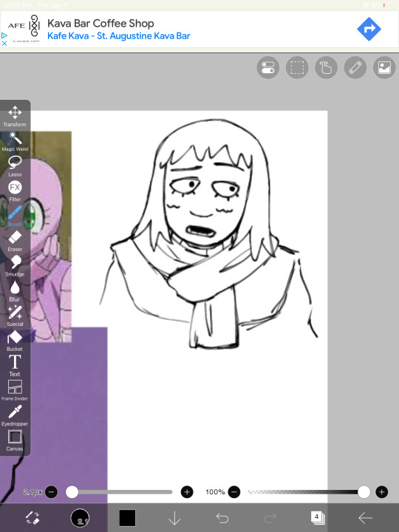Adjust the opacity slider handle
Screen dimensions: 399x532
pos(364,491)
